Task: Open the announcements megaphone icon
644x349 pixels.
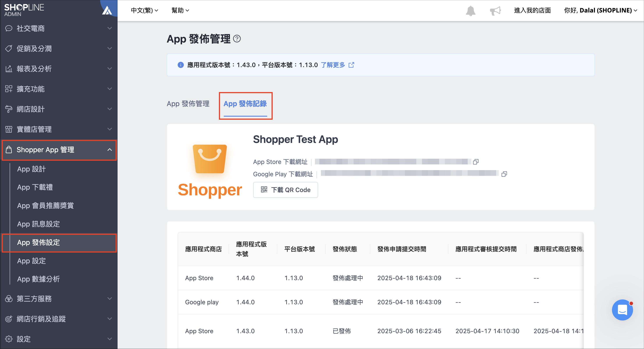Action: point(495,11)
